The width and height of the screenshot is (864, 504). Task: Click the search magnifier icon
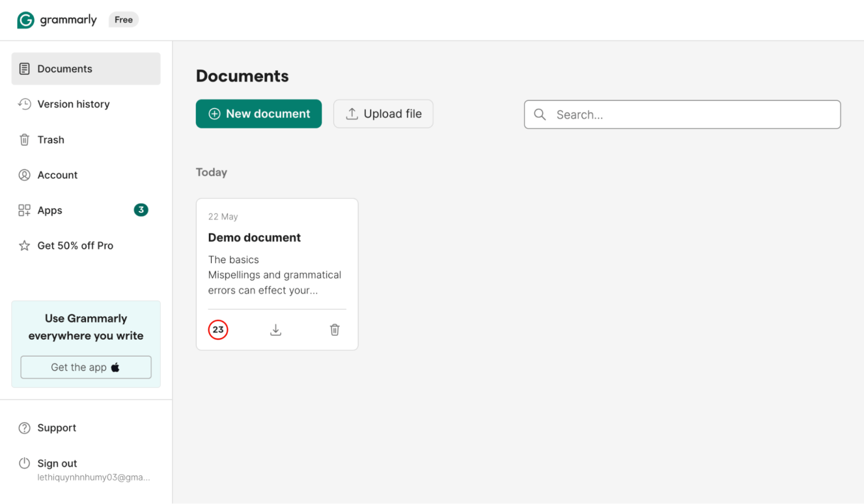(539, 114)
